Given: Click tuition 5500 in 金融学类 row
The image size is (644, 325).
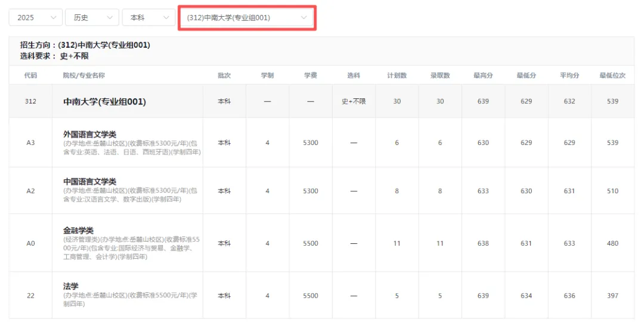Looking at the screenshot, I should pos(311,243).
